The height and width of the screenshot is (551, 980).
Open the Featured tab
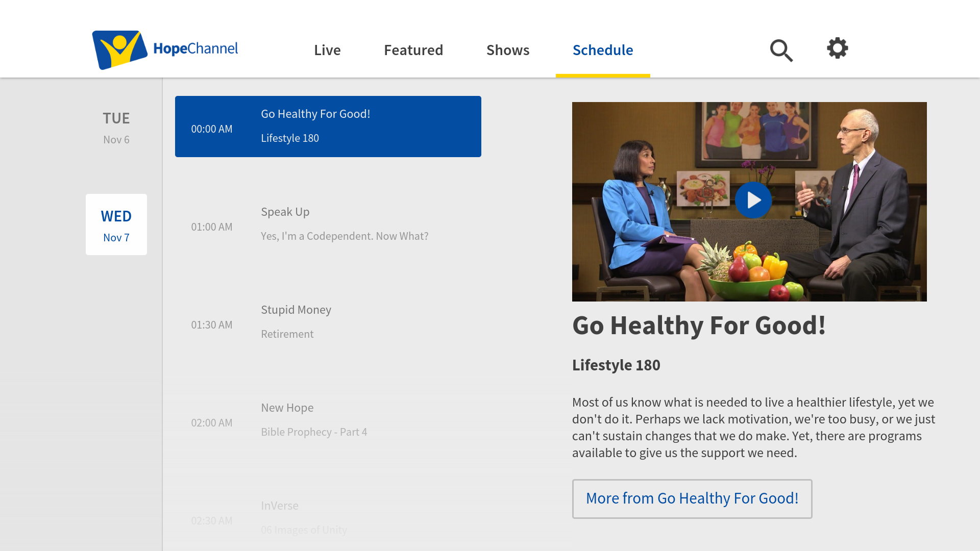[413, 50]
